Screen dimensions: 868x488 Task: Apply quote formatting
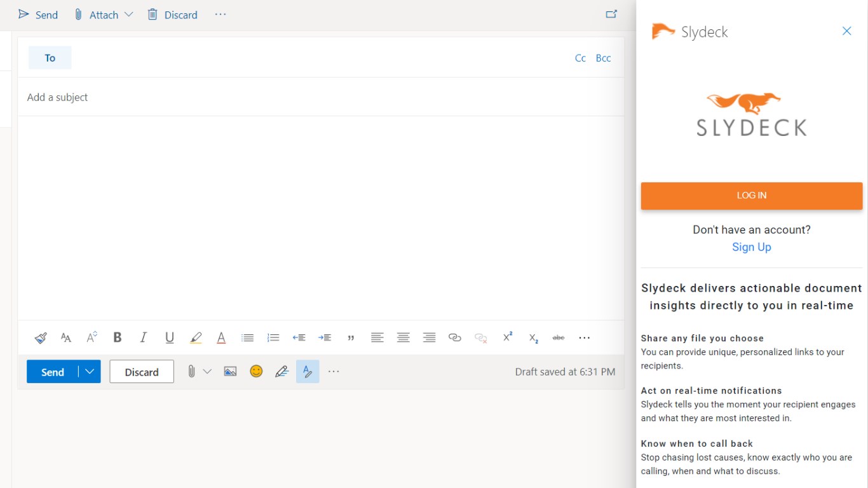[351, 338]
